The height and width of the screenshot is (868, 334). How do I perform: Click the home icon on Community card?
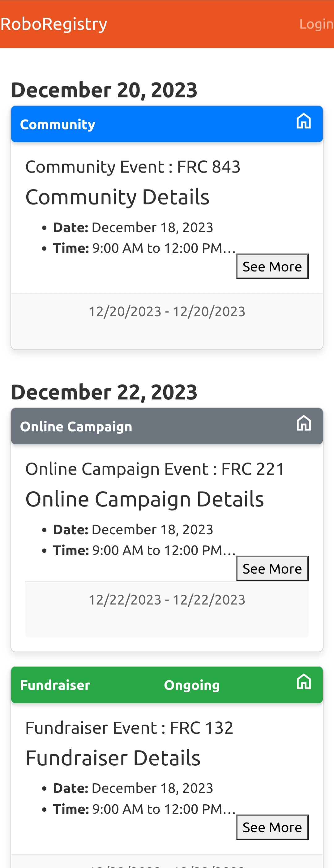[303, 121]
